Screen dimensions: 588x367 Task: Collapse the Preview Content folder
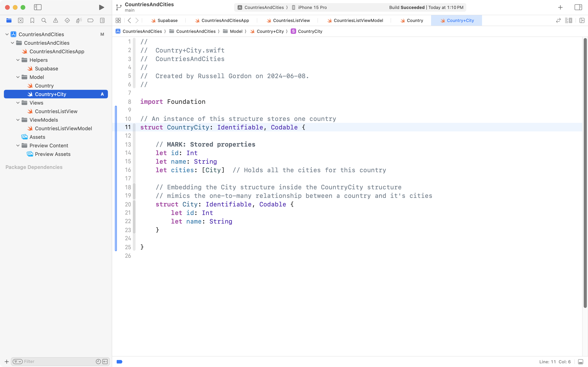(17, 145)
